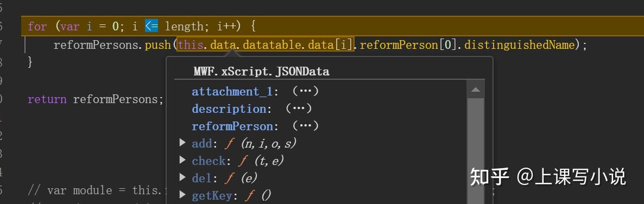The image size is (644, 204).
Task: Click the MWF.xScript.JSONData tooltip title
Action: pos(261,72)
